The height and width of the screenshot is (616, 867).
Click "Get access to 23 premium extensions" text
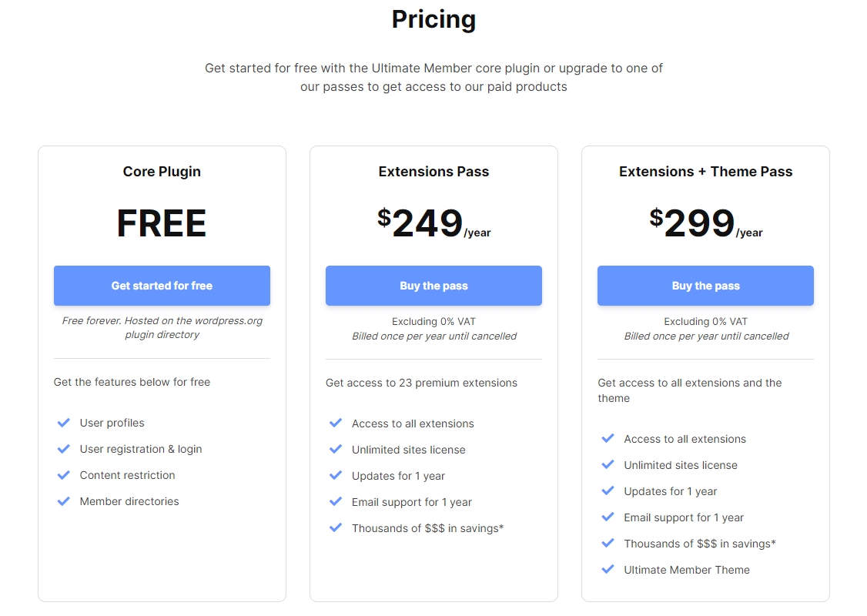click(421, 383)
